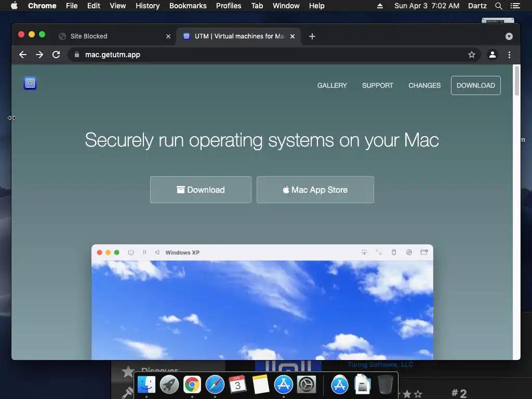Open the tab search dropdown arrow
Screen dimensions: 532x399
click(x=509, y=36)
